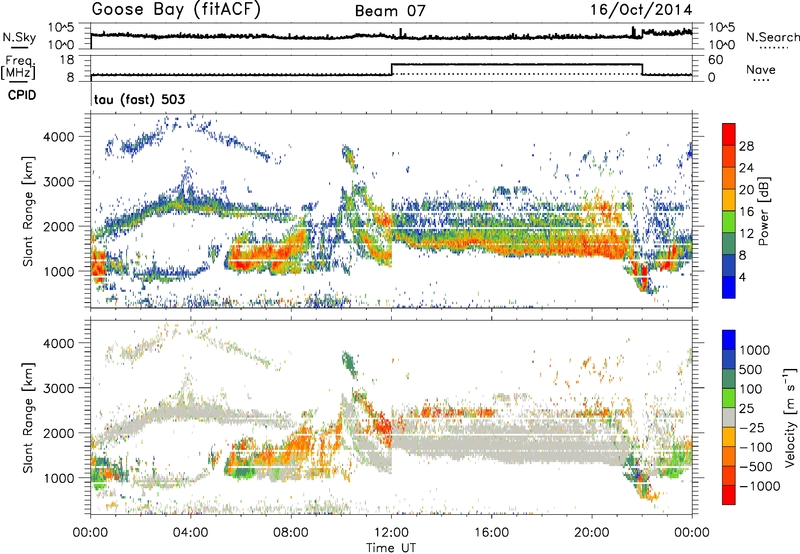Click the 'Nave' legend label
Image resolution: width=800 pixels, height=554 pixels.
point(761,69)
